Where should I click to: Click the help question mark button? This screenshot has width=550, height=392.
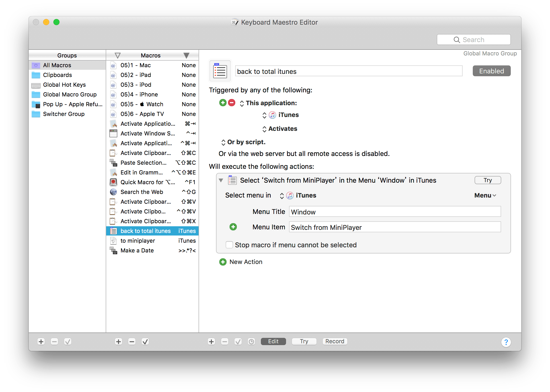(x=506, y=342)
